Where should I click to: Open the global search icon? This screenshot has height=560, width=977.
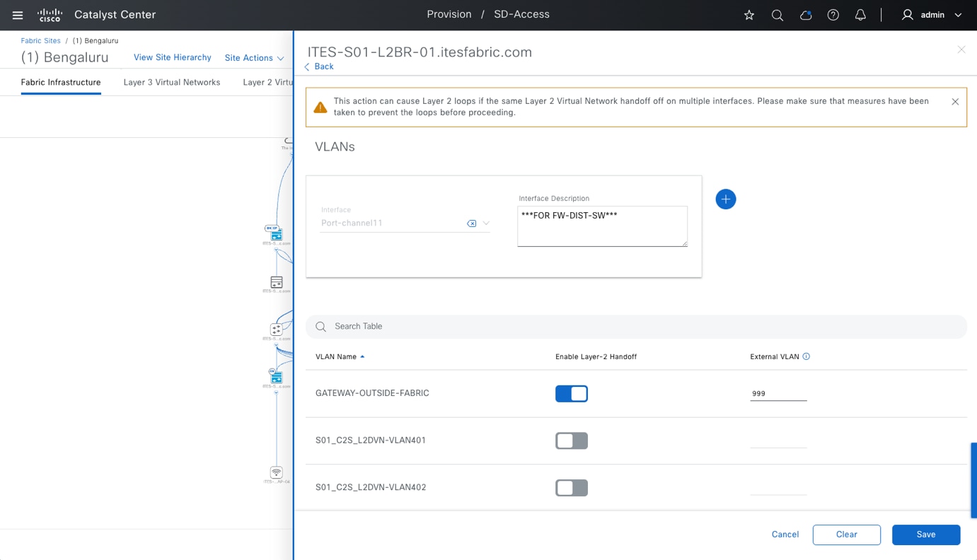(777, 15)
